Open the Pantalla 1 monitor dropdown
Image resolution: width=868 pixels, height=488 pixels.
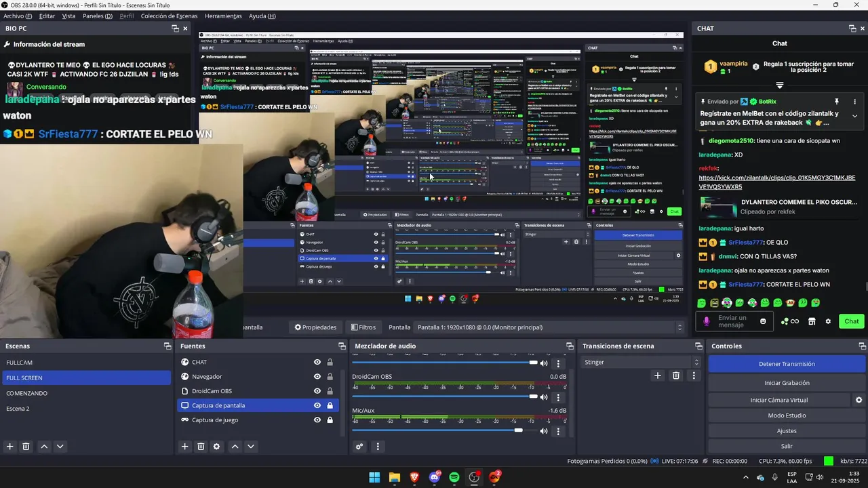point(549,327)
